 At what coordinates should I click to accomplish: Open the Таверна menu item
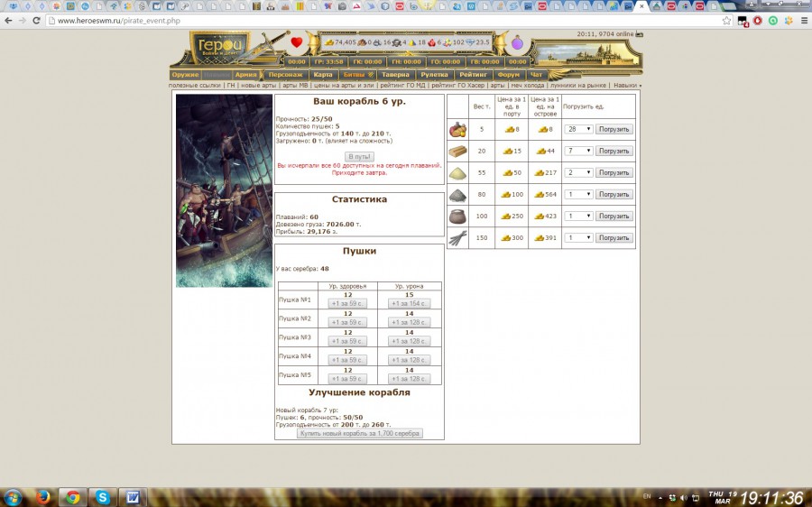pyautogui.click(x=394, y=75)
